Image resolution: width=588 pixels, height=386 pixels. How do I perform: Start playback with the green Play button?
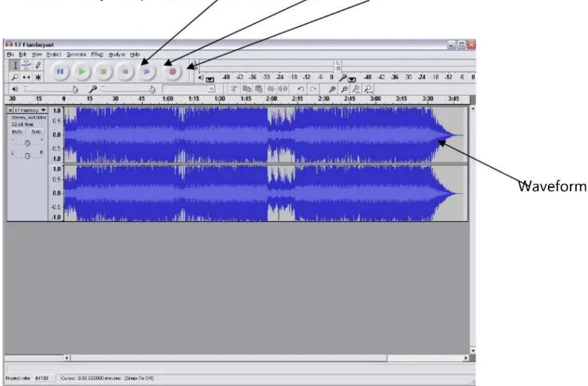point(82,71)
